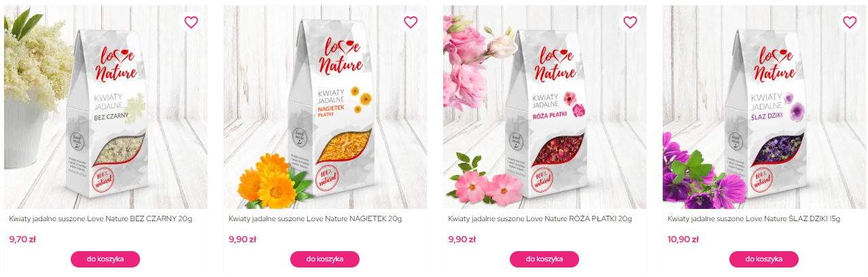Image resolution: width=868 pixels, height=277 pixels.
Task: Mark ŚLAZ DZIKI product as favorite
Action: pos(850,22)
